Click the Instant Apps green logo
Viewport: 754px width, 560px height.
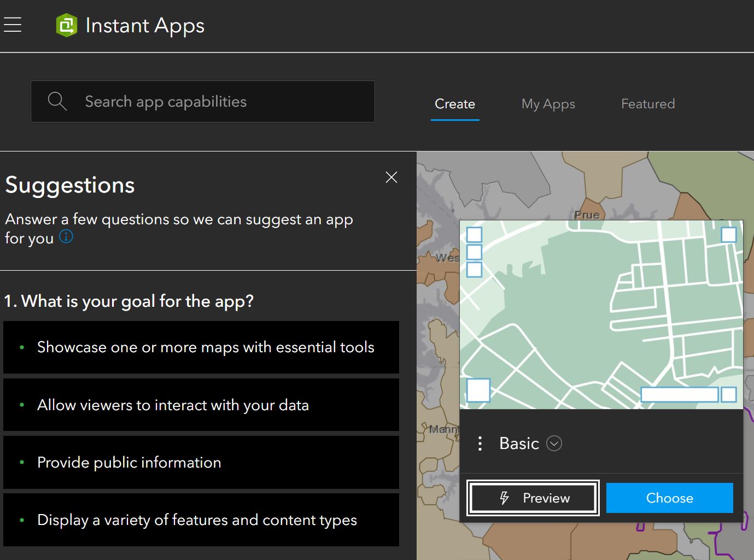click(66, 25)
